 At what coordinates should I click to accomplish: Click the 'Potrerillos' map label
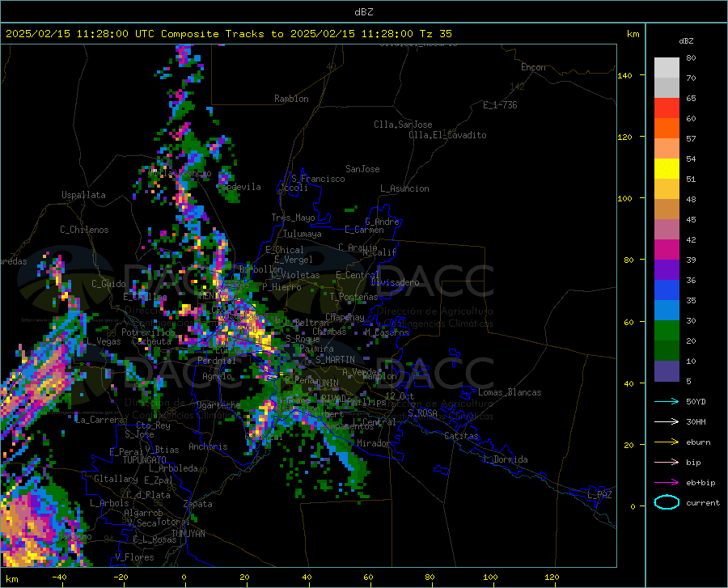point(148,332)
